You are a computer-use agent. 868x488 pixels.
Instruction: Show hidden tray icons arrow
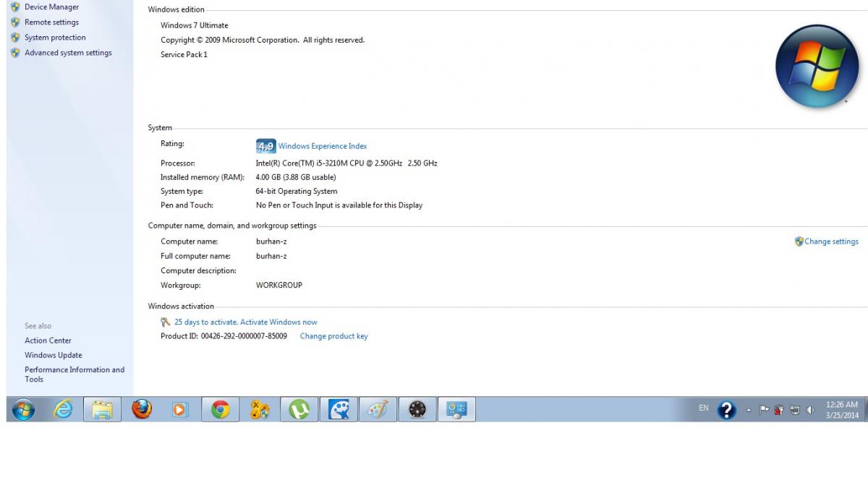tap(749, 410)
